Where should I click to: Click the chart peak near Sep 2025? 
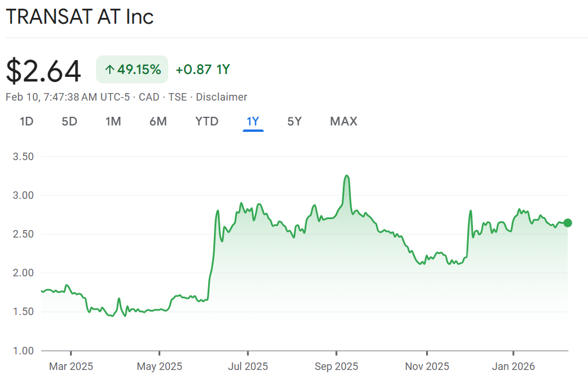click(x=347, y=176)
